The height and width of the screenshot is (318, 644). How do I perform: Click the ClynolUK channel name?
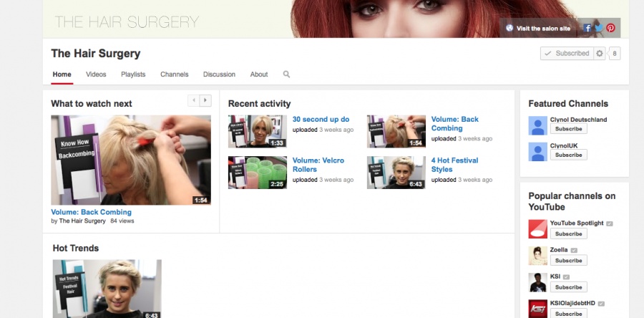[564, 146]
